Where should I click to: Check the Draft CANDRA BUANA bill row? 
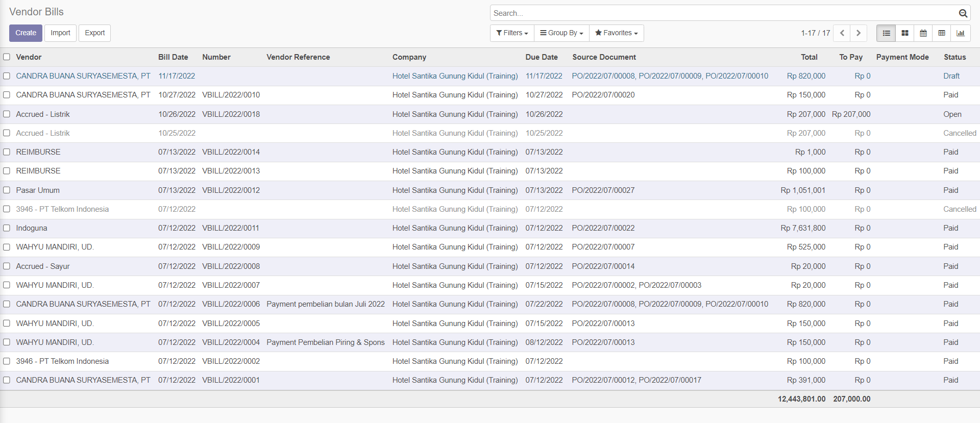(7, 76)
